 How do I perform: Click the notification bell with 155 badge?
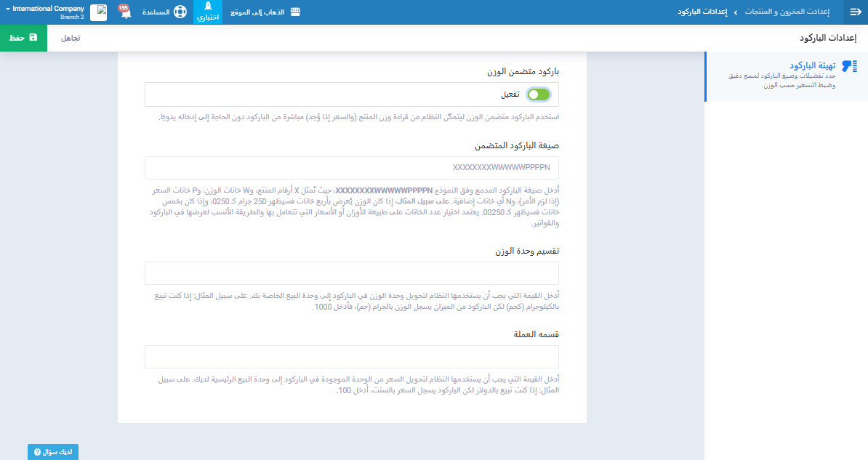click(x=124, y=12)
